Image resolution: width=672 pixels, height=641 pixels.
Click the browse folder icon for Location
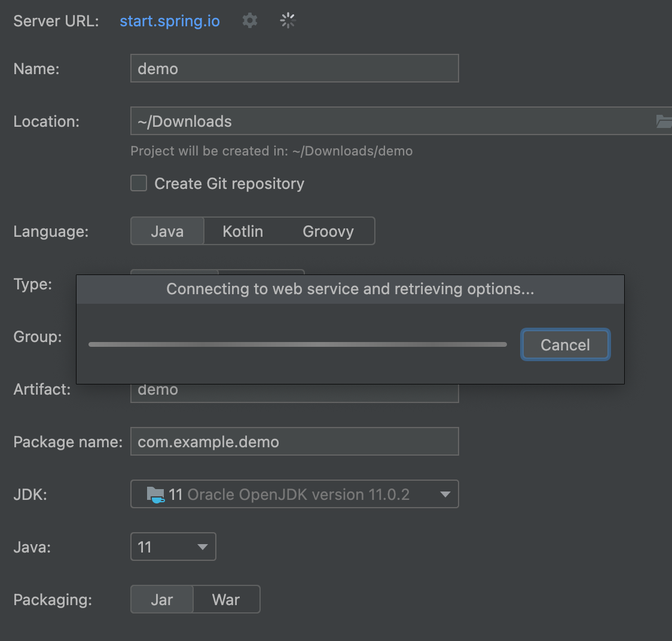664,121
